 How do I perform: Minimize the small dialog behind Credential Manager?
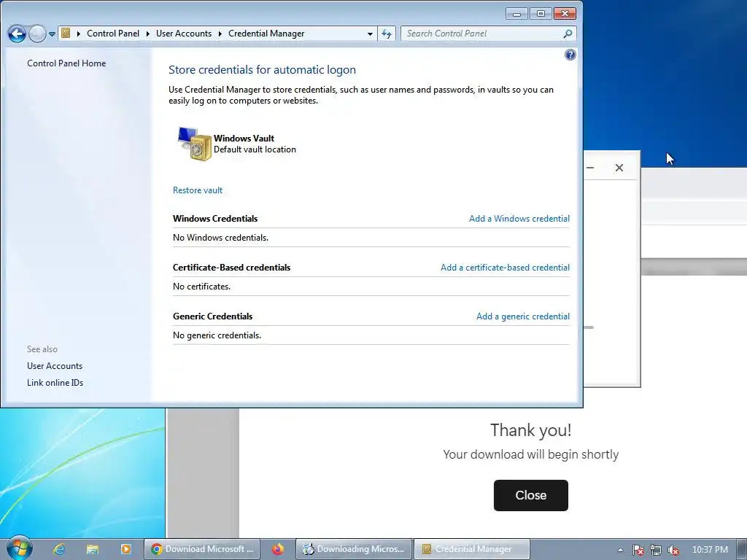[x=590, y=168]
